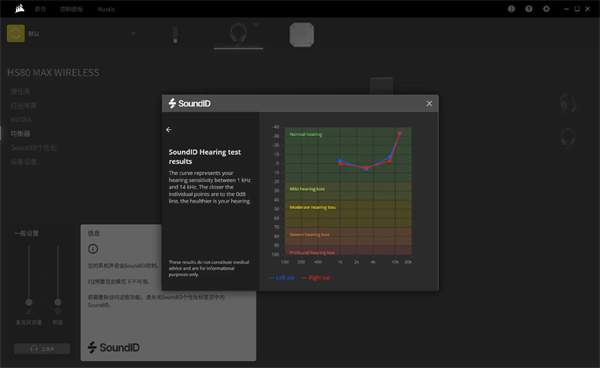
Task: Select SoundID personalization sidebar item
Action: coord(34,148)
